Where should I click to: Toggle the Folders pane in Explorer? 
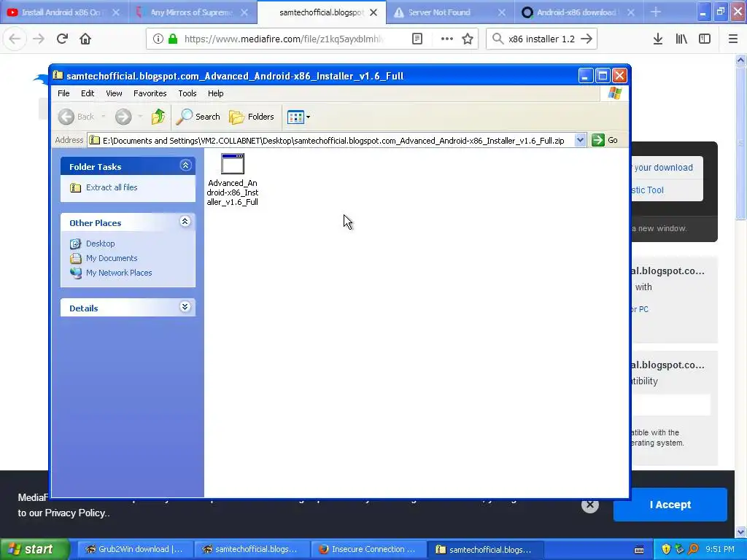252,117
